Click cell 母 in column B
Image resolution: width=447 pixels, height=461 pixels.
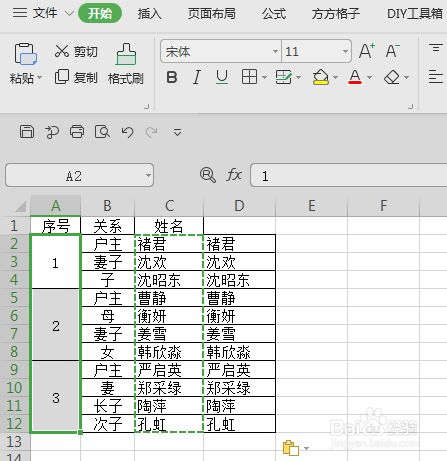tap(108, 316)
